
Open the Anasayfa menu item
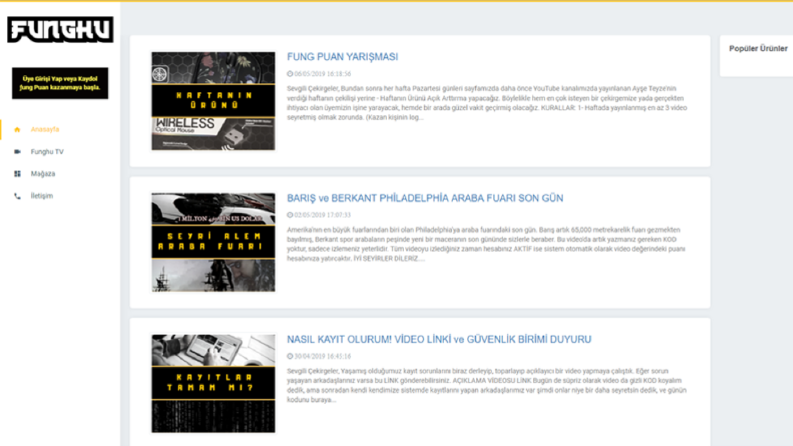click(x=45, y=129)
